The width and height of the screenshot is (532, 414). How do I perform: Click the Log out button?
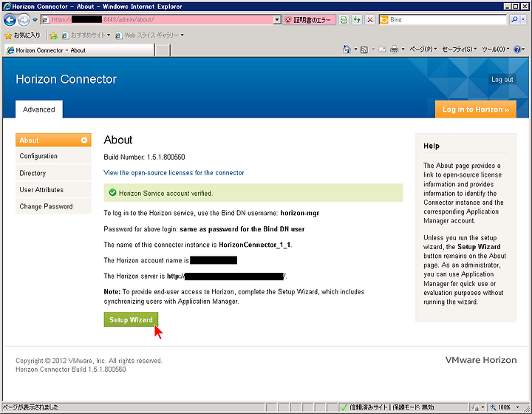point(502,79)
